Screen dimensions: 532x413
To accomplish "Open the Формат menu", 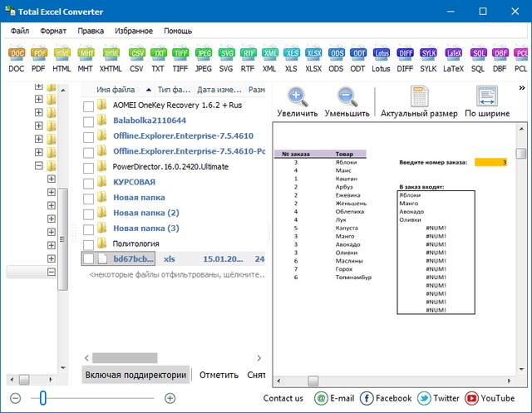I will click(53, 31).
